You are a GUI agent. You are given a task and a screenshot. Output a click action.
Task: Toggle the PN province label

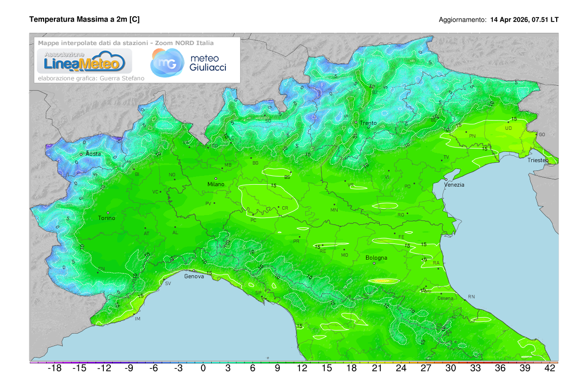(472, 136)
